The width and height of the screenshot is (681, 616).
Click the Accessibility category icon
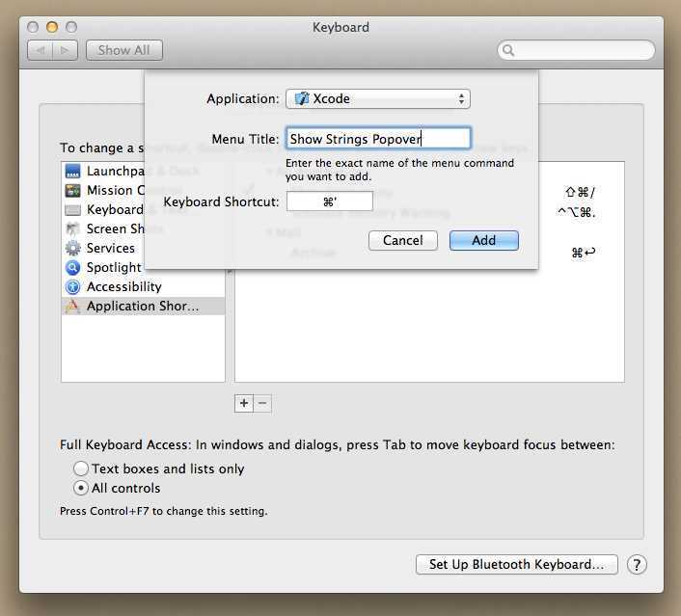tap(72, 286)
